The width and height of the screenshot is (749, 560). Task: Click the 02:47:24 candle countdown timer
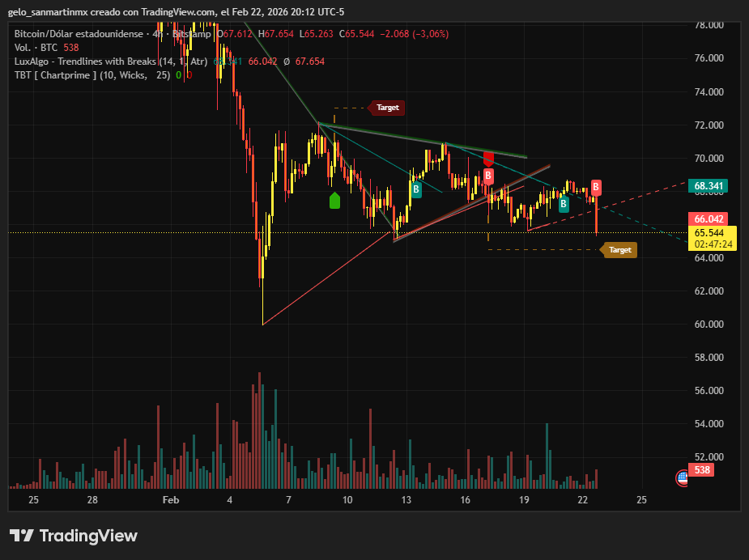point(713,244)
